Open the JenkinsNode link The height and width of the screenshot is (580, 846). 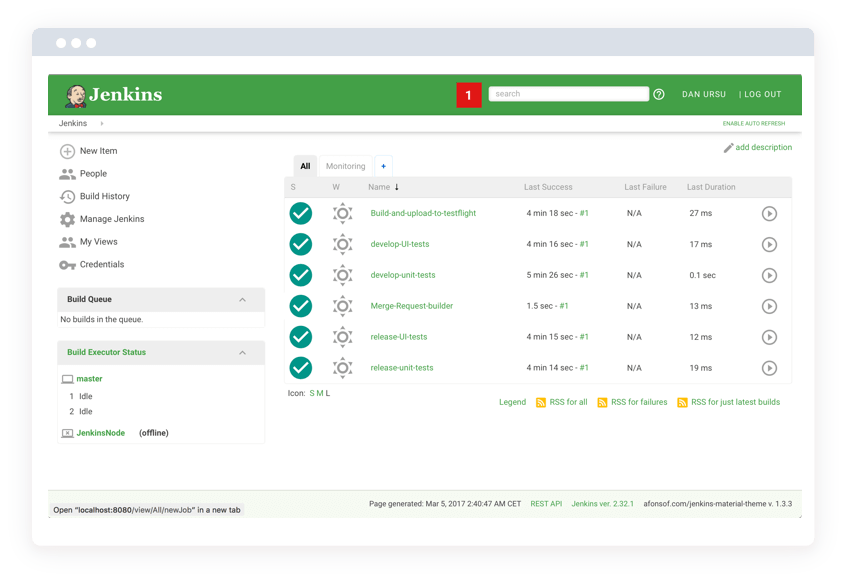(x=100, y=433)
